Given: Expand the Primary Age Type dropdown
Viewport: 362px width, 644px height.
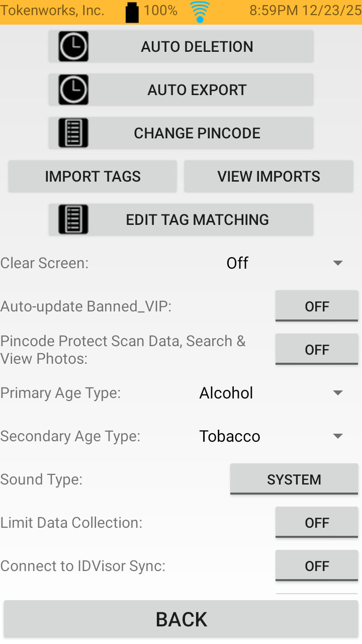Looking at the screenshot, I should [271, 393].
